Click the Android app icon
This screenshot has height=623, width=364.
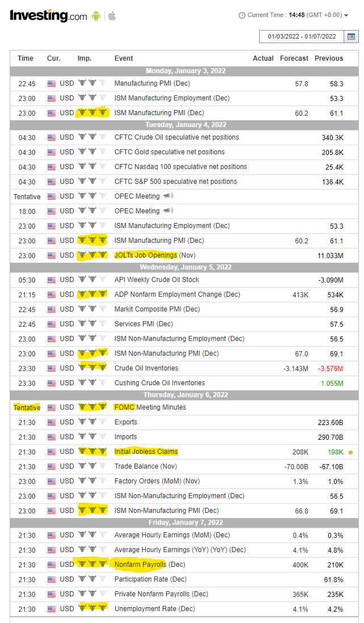(x=96, y=16)
